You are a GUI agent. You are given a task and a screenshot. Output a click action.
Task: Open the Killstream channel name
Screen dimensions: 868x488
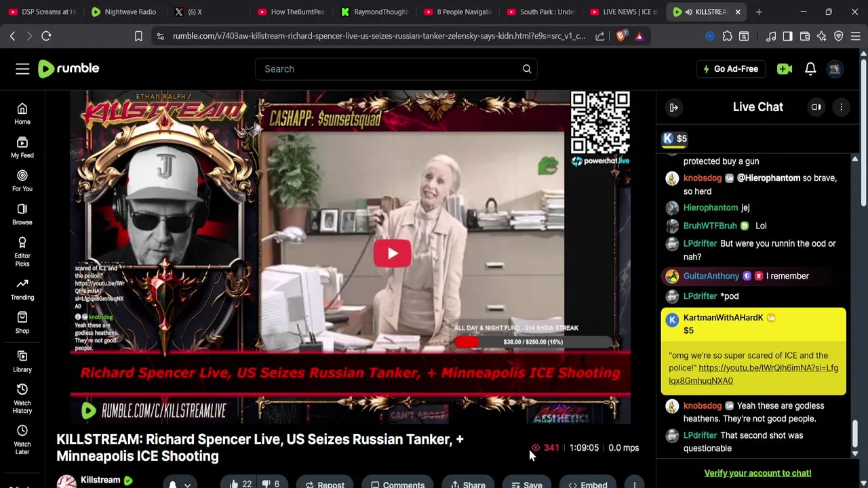[100, 480]
